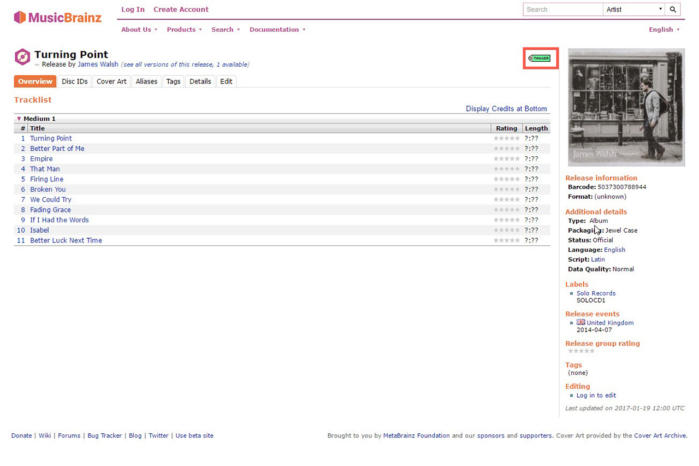
Task: Open the track Fading Grace
Action: point(50,210)
